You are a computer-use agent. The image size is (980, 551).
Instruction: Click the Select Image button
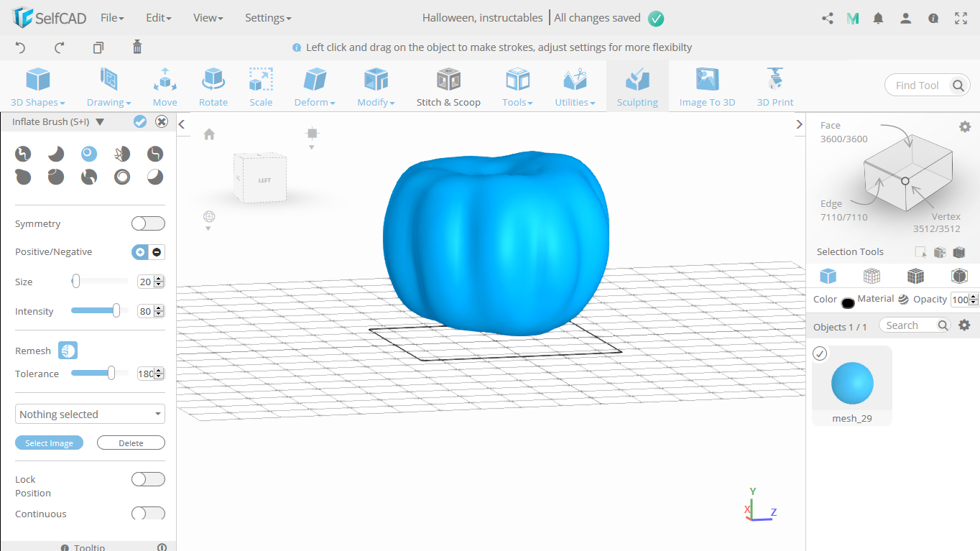tap(49, 443)
